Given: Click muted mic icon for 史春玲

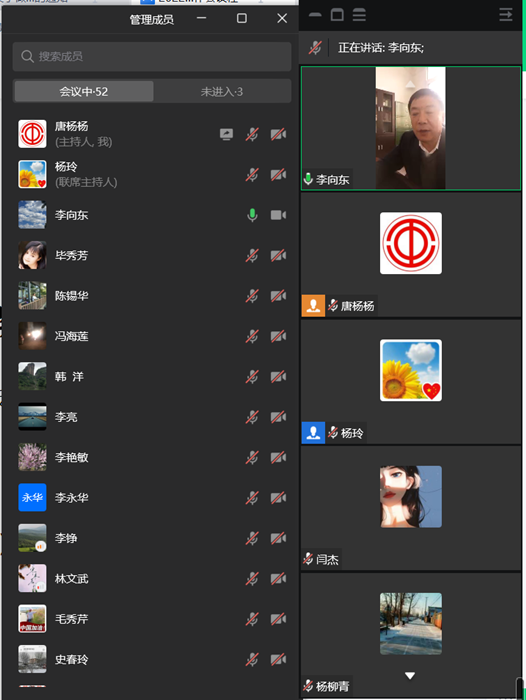Looking at the screenshot, I should 252,659.
